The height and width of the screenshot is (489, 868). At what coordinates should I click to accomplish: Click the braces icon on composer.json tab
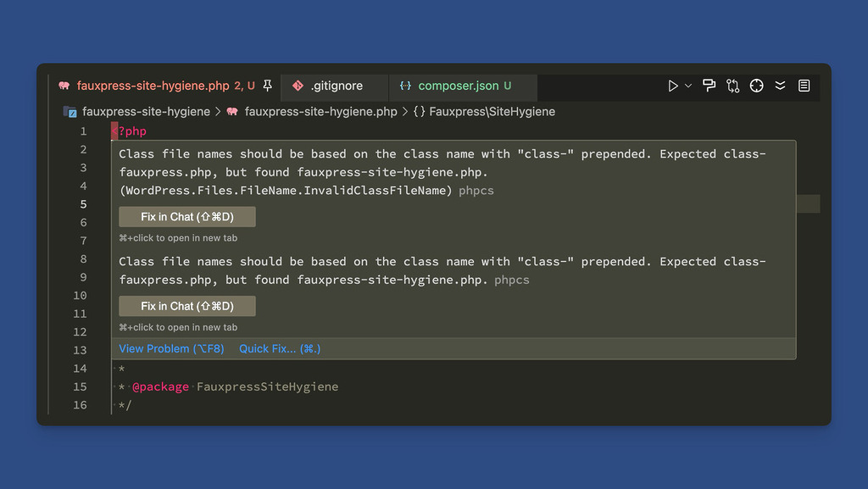coord(405,86)
